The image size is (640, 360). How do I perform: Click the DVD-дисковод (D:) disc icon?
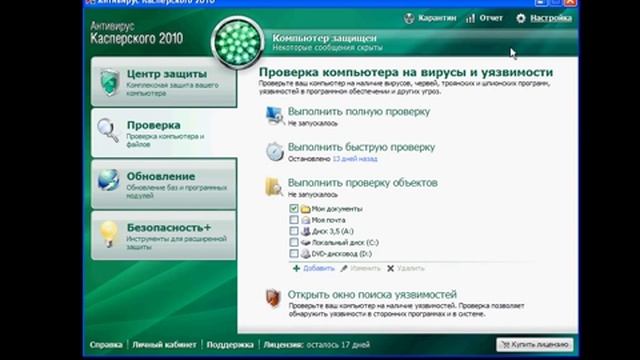click(306, 253)
